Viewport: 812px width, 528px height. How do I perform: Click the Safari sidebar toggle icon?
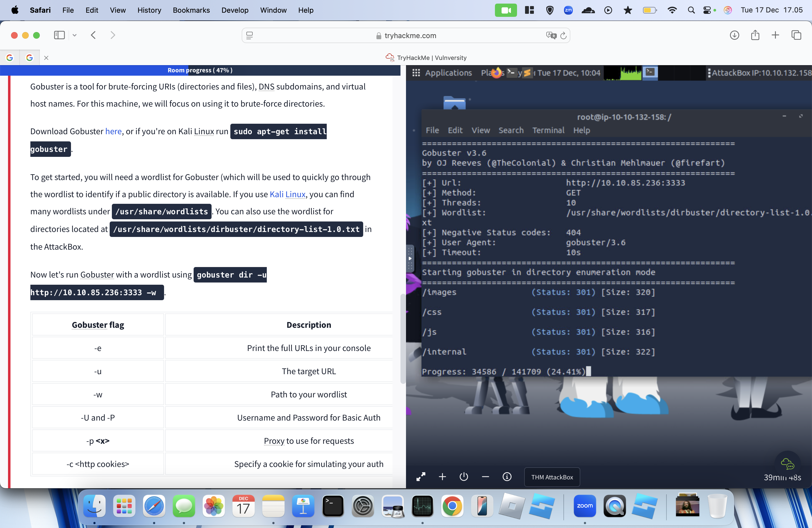pos(59,35)
